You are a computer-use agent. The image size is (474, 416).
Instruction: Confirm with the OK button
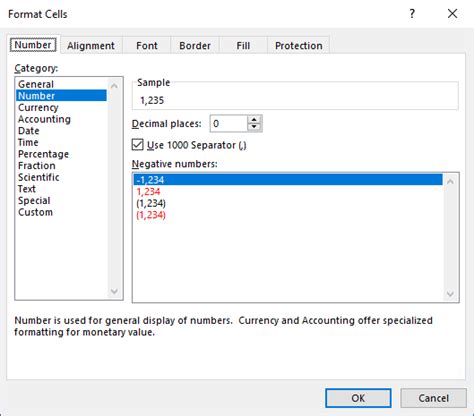(x=358, y=398)
